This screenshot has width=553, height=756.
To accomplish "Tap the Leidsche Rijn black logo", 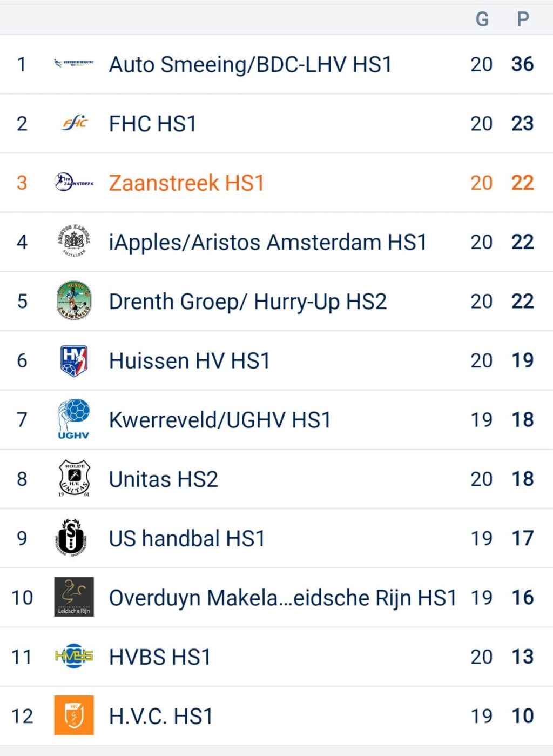I will (x=74, y=597).
